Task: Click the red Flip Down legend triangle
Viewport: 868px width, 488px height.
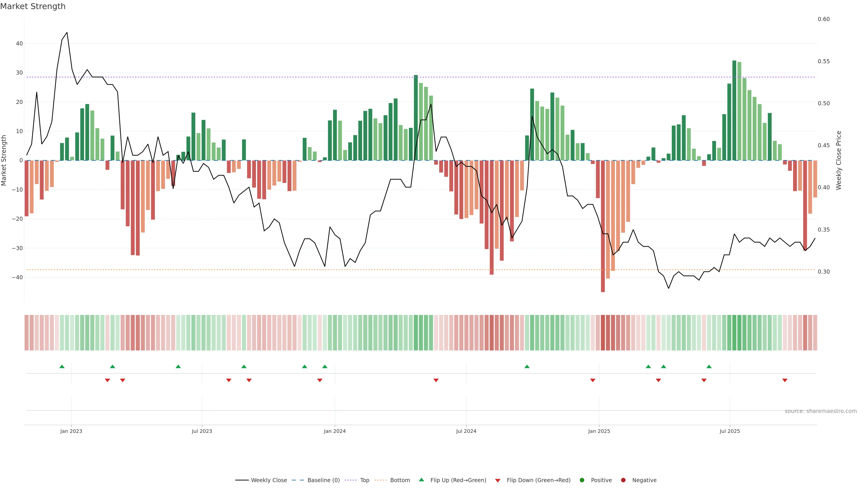Action: 498,481
